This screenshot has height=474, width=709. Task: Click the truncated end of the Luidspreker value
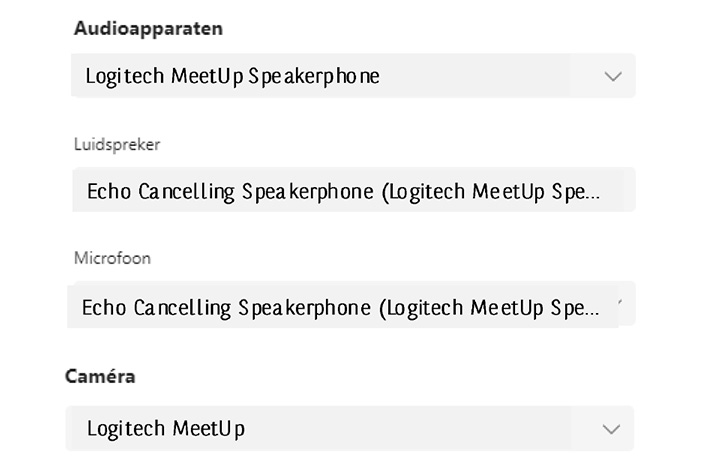(580, 191)
